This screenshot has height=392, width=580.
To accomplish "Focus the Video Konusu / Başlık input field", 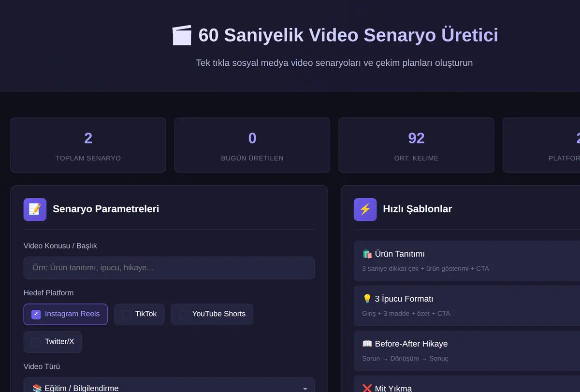I will [169, 268].
